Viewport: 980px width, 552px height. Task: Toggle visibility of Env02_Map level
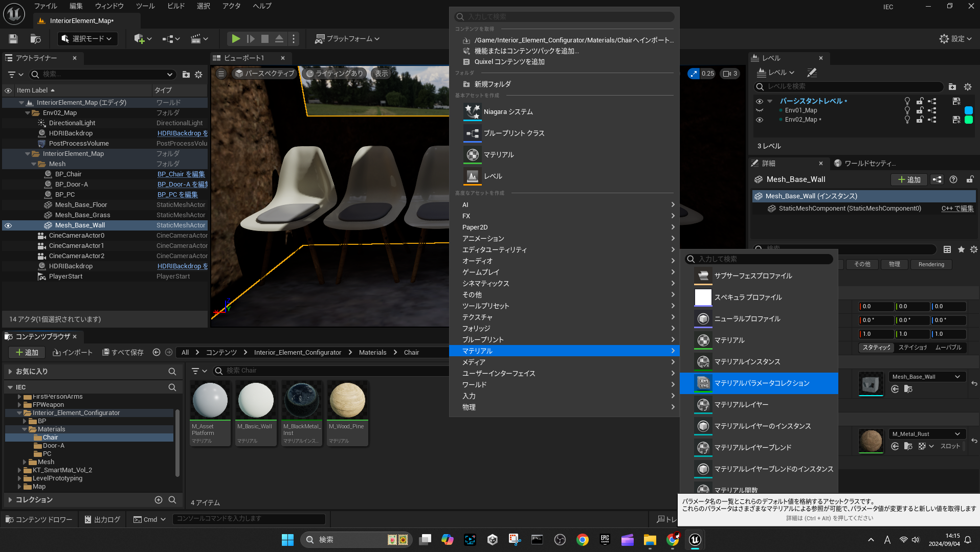click(x=760, y=120)
